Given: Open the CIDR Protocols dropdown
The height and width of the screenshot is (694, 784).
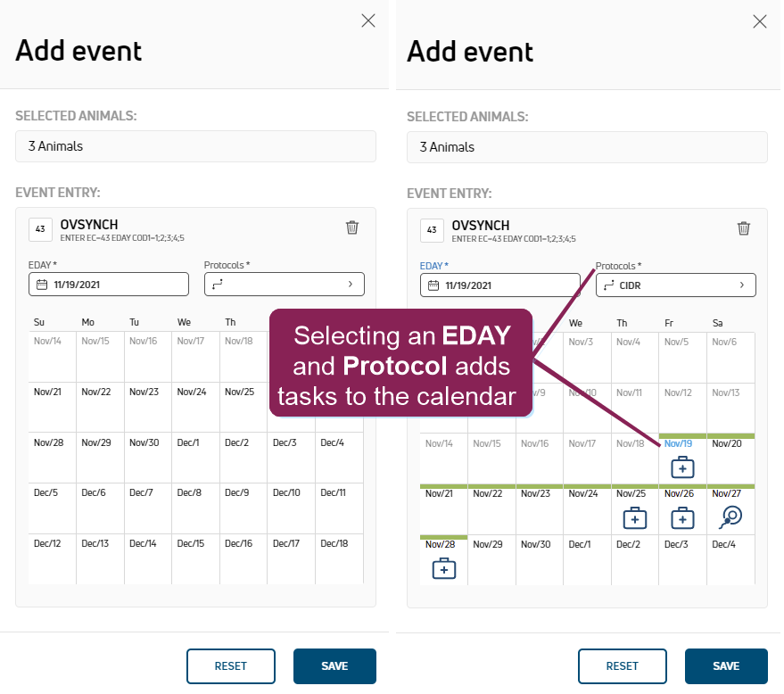Looking at the screenshot, I should pos(675,285).
